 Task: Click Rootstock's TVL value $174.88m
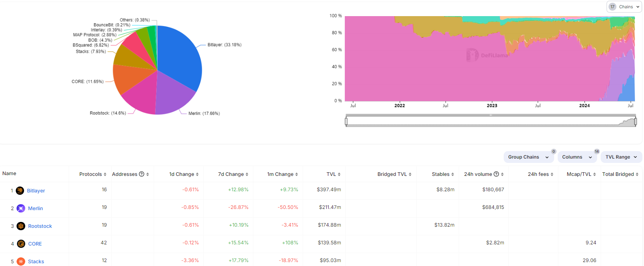(x=329, y=225)
